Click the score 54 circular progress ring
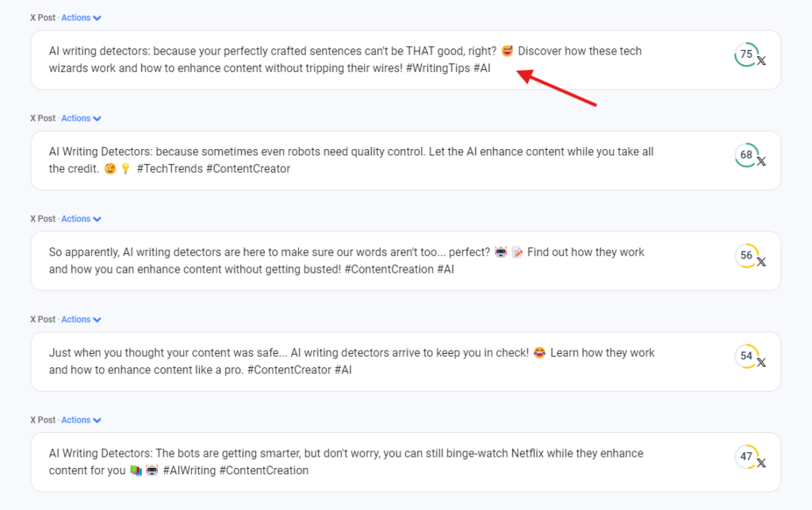This screenshot has height=510, width=812. pyautogui.click(x=746, y=356)
